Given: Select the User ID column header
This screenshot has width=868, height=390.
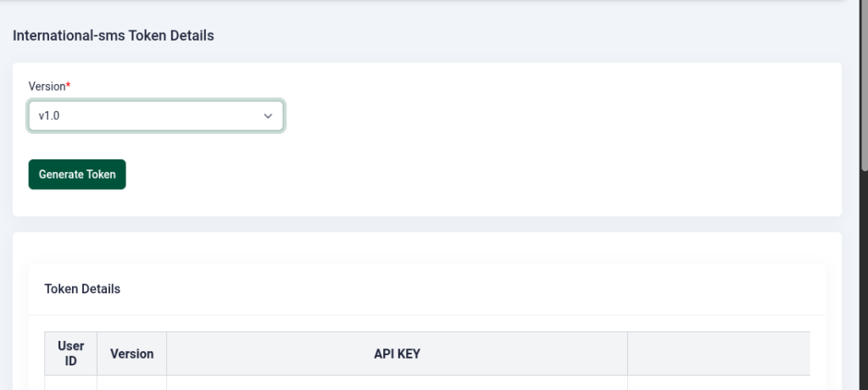Looking at the screenshot, I should pyautogui.click(x=71, y=354).
